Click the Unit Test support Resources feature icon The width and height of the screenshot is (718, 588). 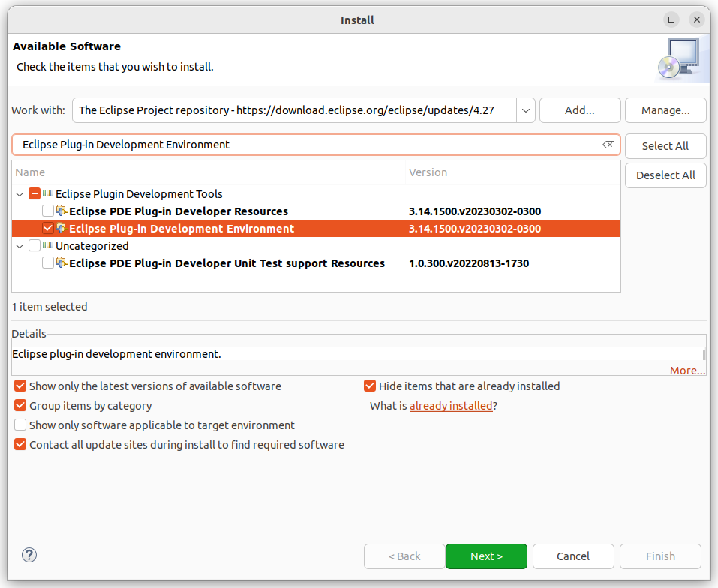click(62, 262)
